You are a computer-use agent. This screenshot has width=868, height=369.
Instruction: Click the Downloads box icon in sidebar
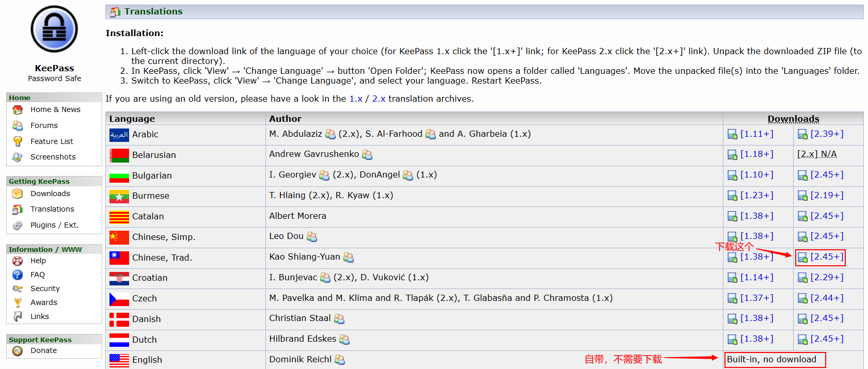tap(18, 194)
